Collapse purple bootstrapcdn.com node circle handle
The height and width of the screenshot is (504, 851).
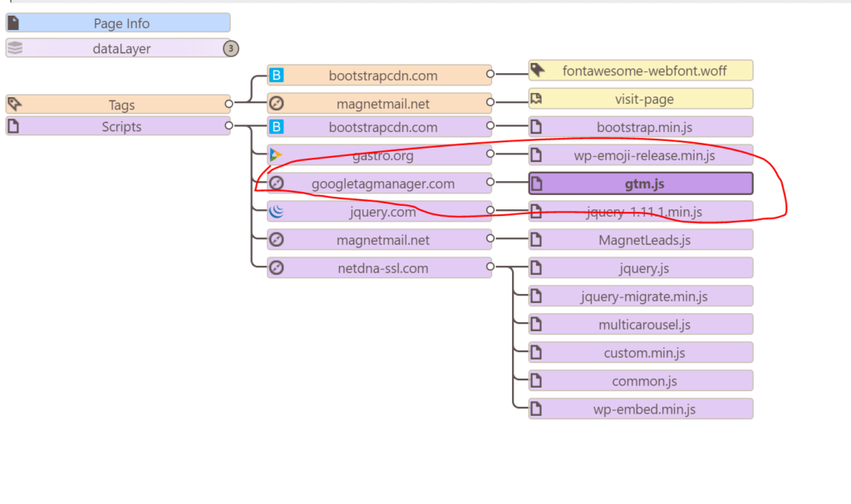(490, 125)
